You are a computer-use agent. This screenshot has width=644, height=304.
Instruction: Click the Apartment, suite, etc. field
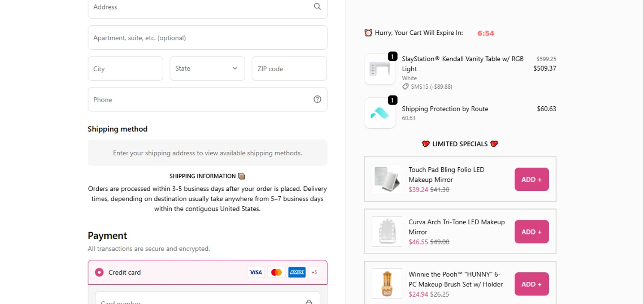[x=207, y=38]
